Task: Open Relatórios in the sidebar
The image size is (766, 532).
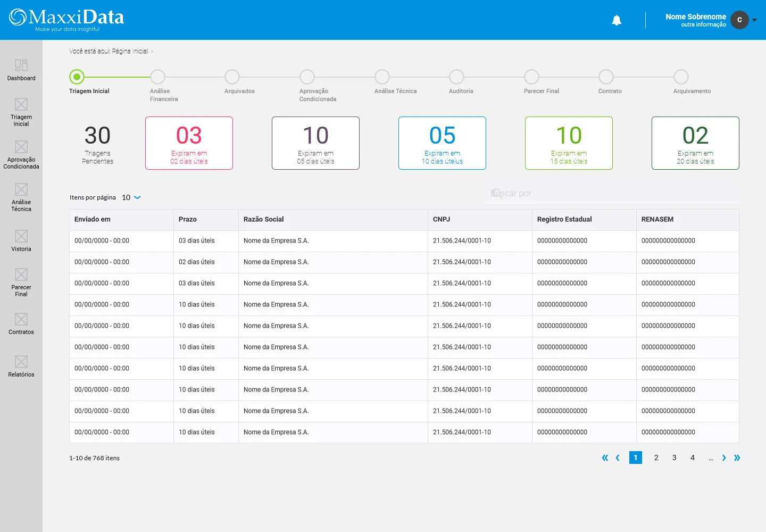Action: click(x=21, y=361)
